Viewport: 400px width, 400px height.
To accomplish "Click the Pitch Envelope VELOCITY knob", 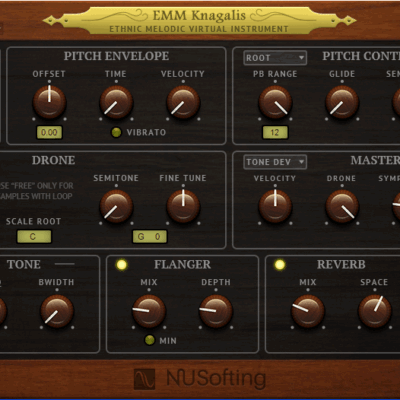I will [183, 102].
